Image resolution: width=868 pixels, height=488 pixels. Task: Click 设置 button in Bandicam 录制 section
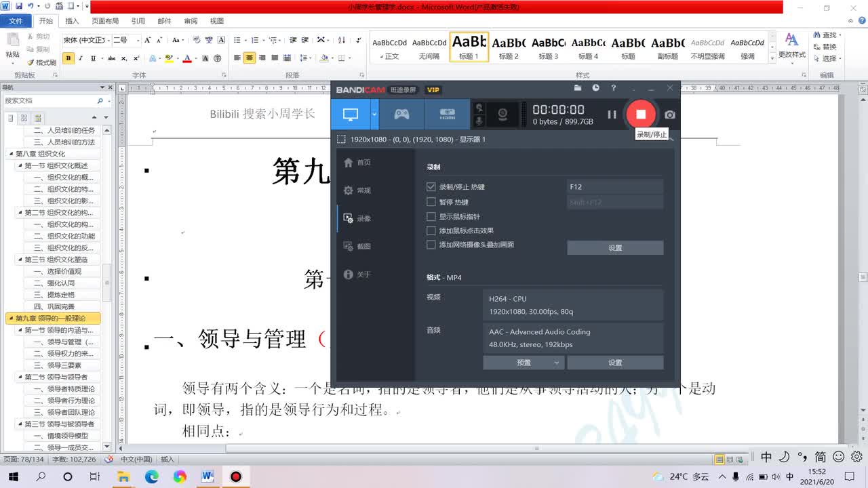[x=615, y=248]
